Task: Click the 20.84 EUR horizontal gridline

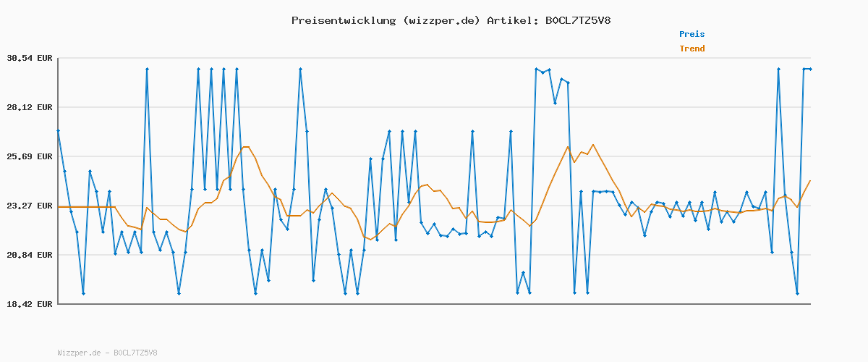Action: point(434,255)
